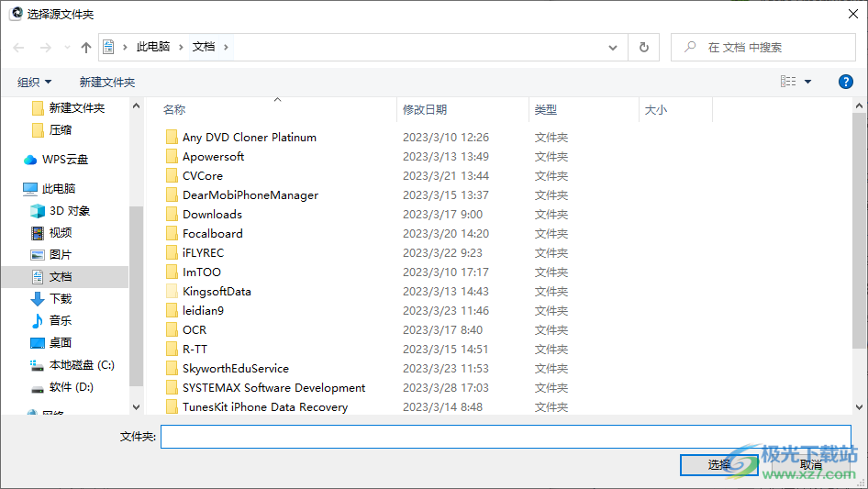Refresh the current folder view
This screenshot has width=868, height=489.
click(644, 47)
